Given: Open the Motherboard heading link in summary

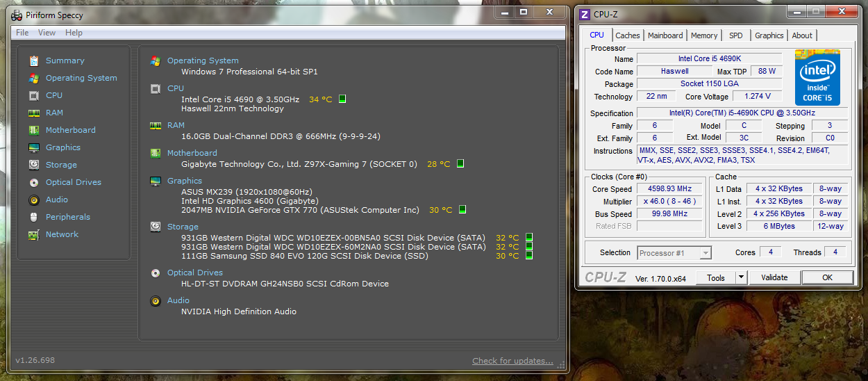Looking at the screenshot, I should point(192,153).
